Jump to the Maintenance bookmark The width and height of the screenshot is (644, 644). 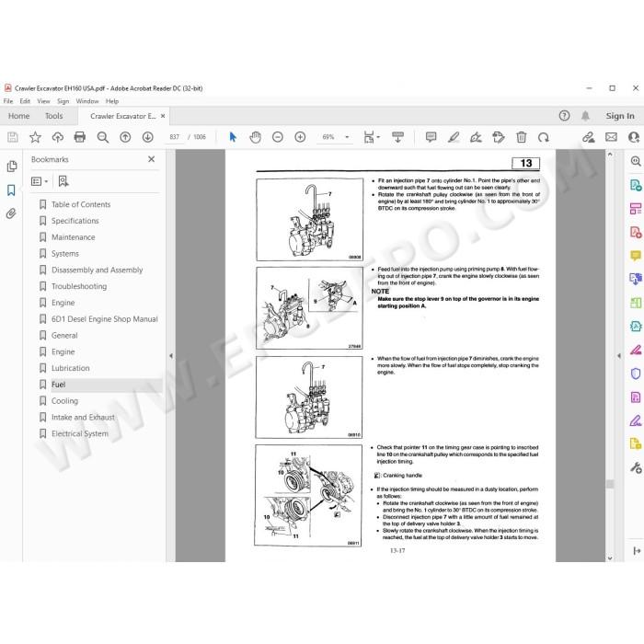(73, 237)
